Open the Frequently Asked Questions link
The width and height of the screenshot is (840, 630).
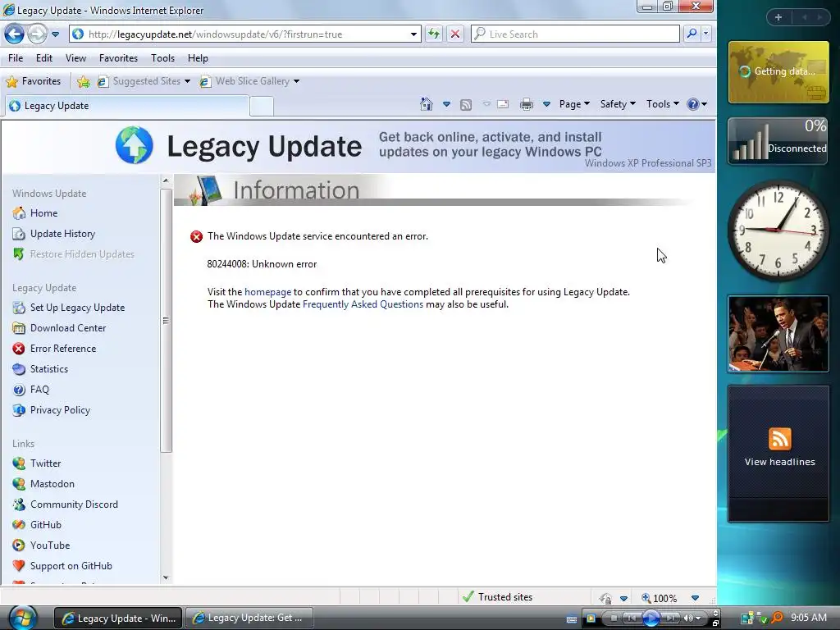[x=363, y=304]
